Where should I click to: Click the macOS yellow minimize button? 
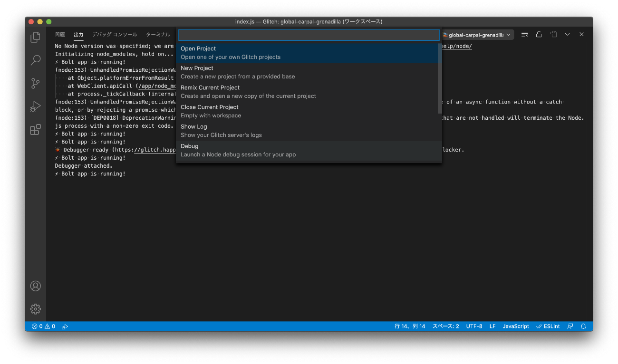coord(40,22)
